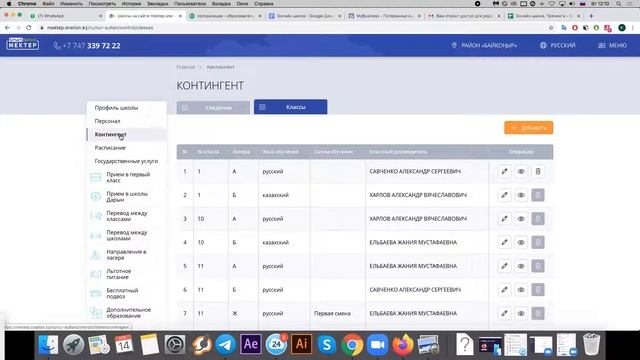Change language from РУССКИЙ
The image size is (640, 360).
pos(558,45)
